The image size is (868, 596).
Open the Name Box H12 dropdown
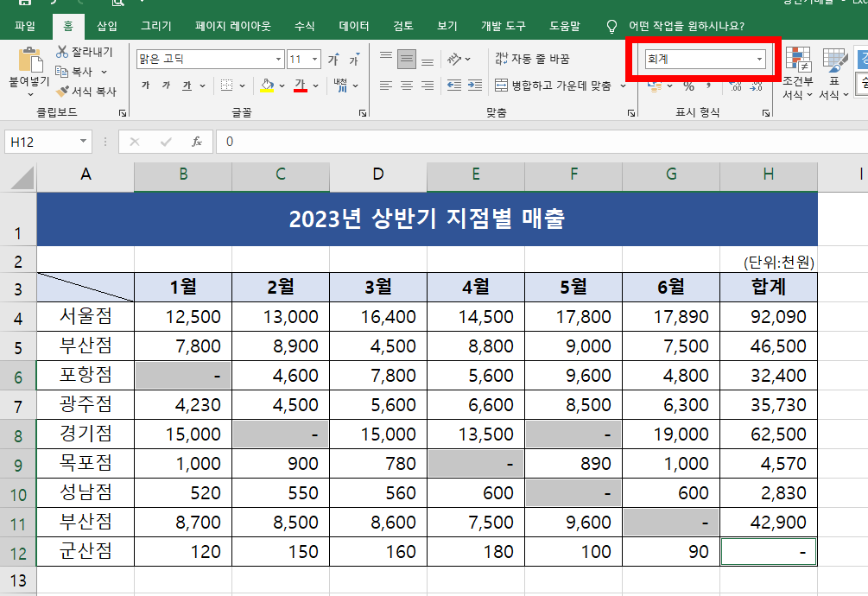pyautogui.click(x=83, y=141)
